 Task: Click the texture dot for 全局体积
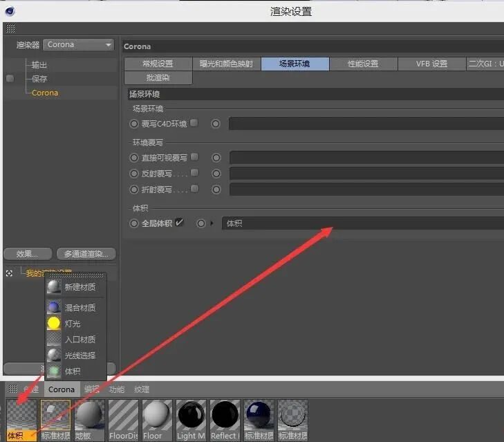[x=201, y=223]
